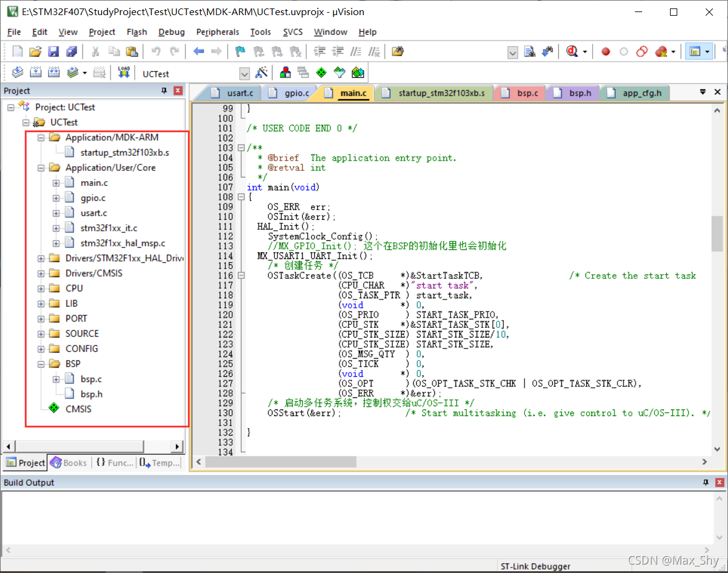This screenshot has height=573, width=728.
Task: Close the Project panel
Action: click(x=178, y=91)
